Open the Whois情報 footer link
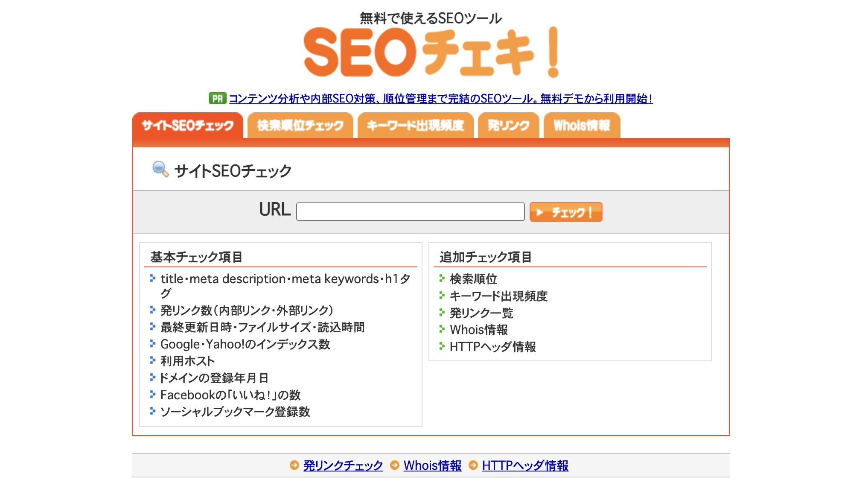 coord(433,465)
